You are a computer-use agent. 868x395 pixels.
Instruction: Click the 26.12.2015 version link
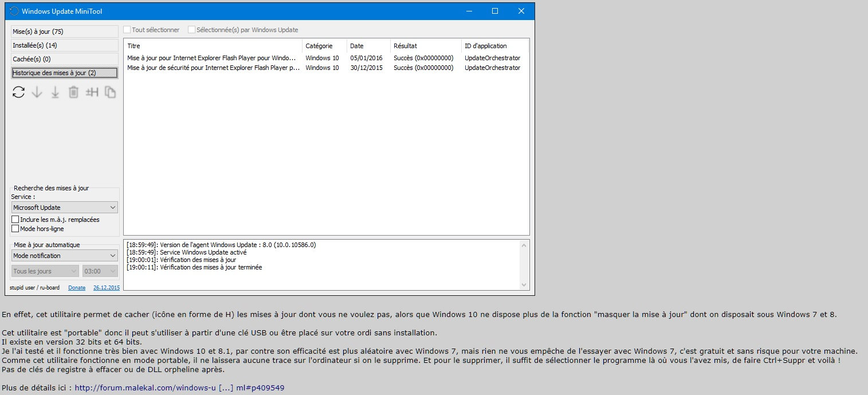pyautogui.click(x=107, y=288)
